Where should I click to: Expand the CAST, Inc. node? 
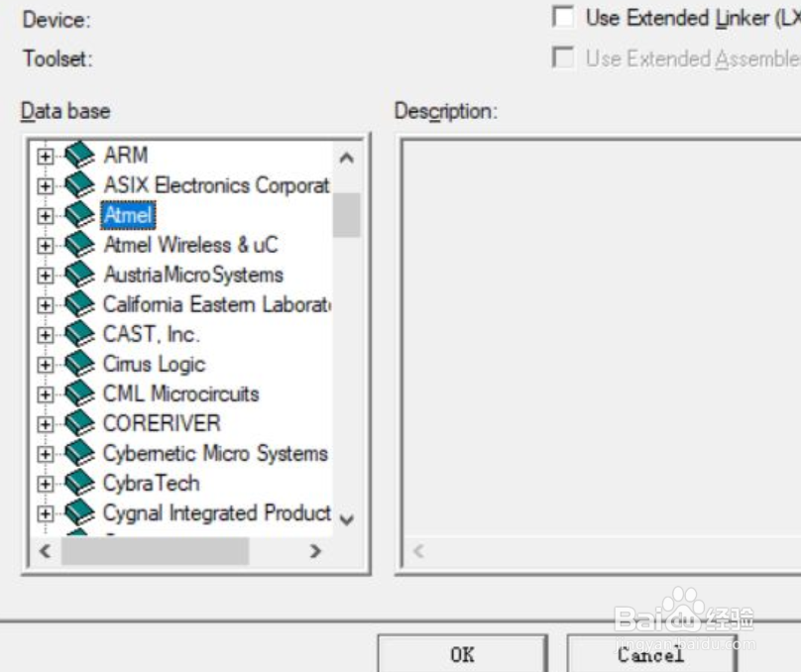tap(46, 335)
